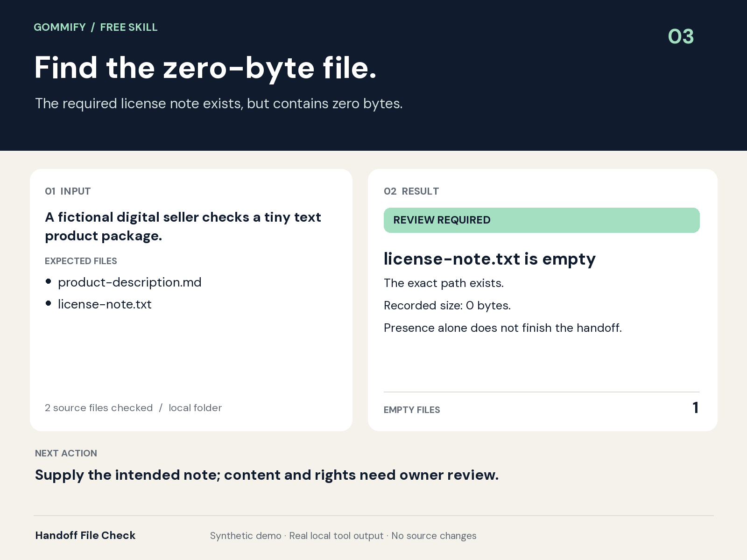747x560 pixels.
Task: Click the 'Synthetic demo' footer note
Action: coord(246,536)
